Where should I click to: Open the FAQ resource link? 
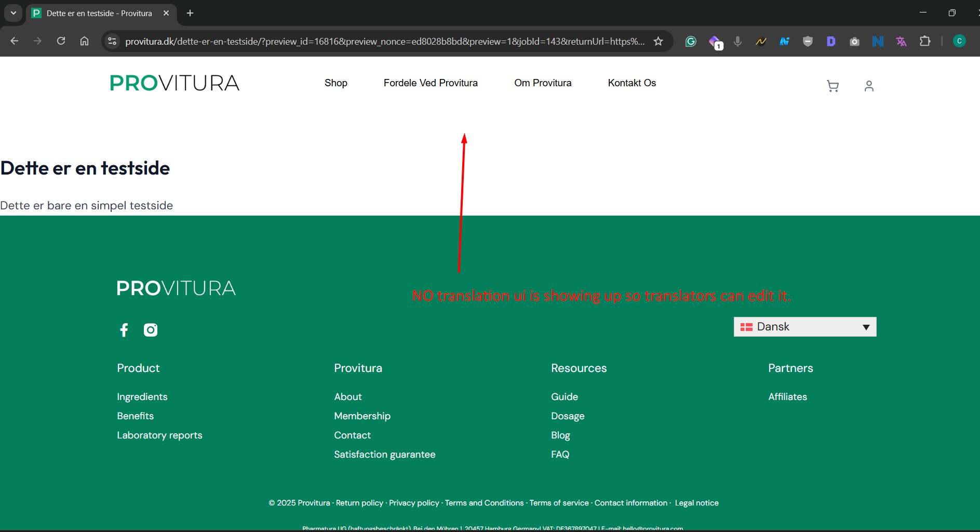click(560, 455)
